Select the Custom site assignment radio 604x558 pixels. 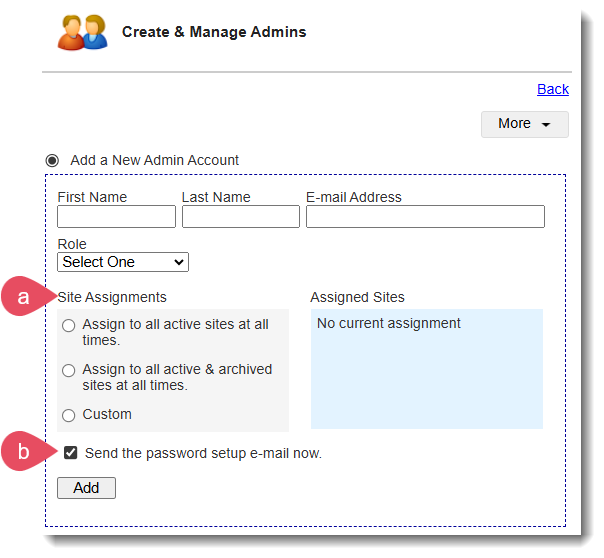tap(68, 415)
